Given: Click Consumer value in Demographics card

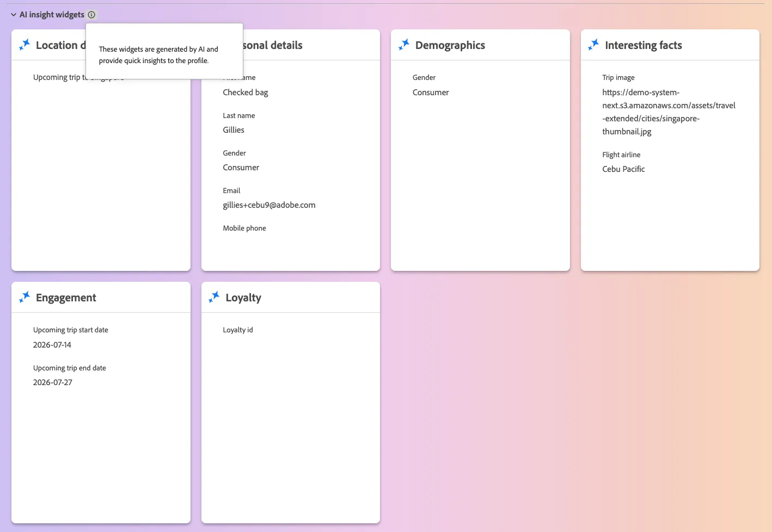Looking at the screenshot, I should 431,92.
